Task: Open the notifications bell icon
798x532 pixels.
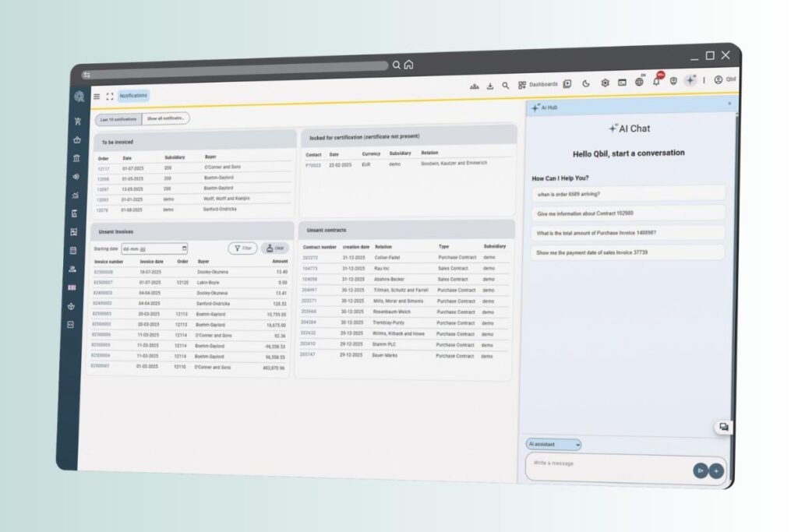Action: point(656,82)
